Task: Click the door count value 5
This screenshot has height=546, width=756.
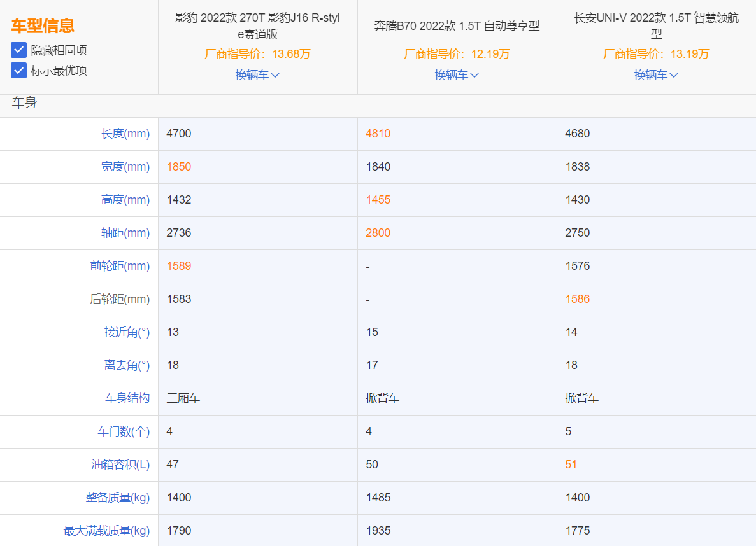Action: 569,431
